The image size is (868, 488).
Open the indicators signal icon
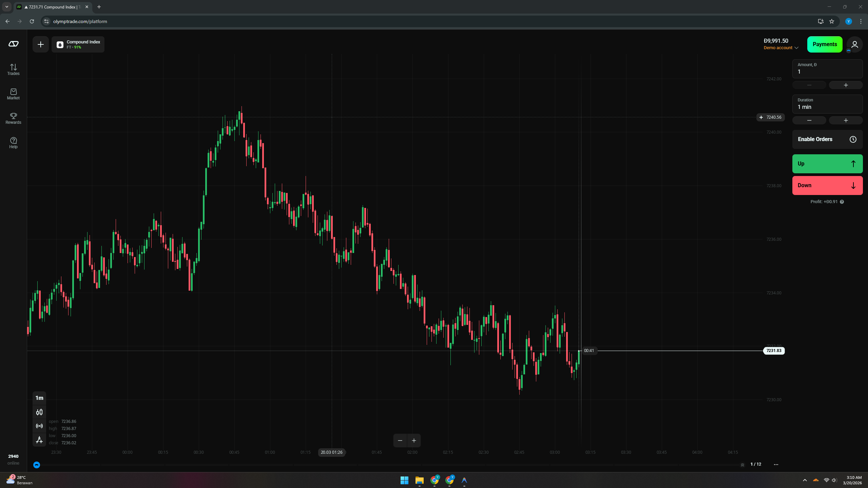point(39,426)
